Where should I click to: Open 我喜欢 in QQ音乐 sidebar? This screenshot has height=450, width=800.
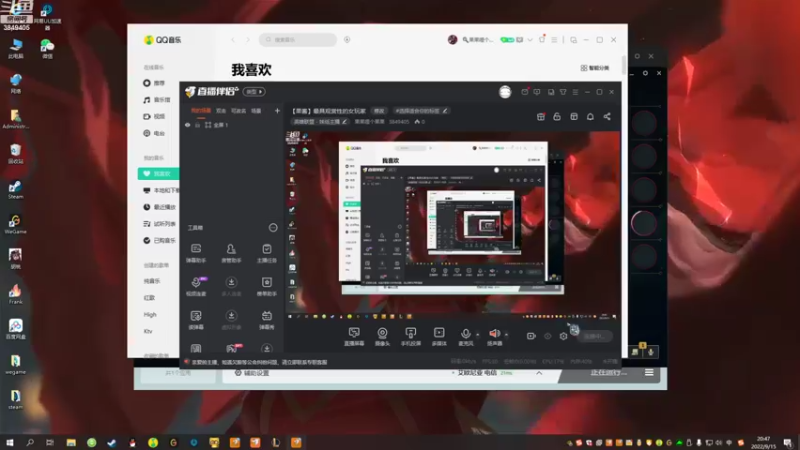pyautogui.click(x=158, y=174)
